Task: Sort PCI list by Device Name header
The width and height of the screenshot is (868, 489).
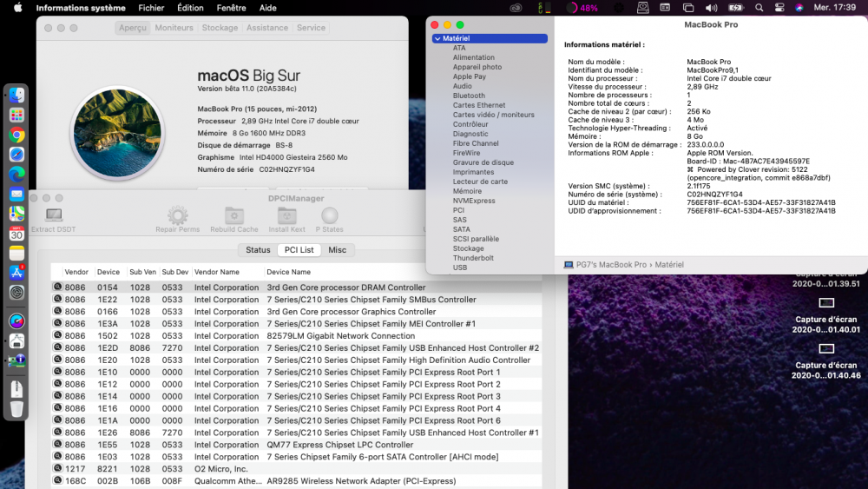Action: [288, 272]
